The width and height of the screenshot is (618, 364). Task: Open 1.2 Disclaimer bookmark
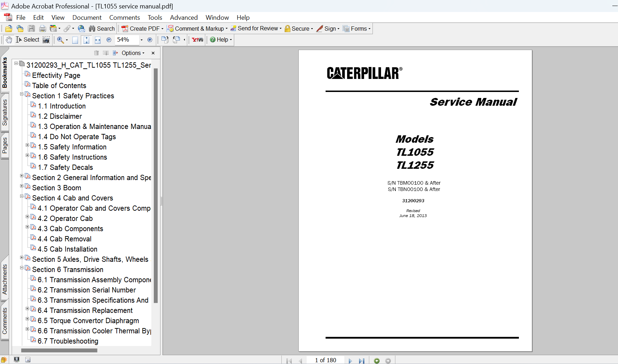pyautogui.click(x=60, y=116)
